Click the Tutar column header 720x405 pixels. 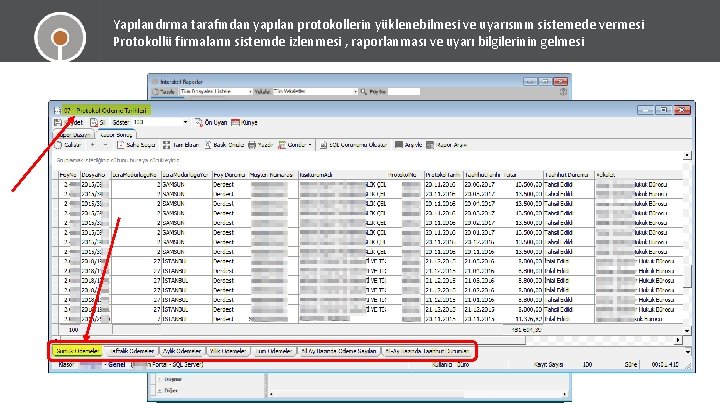click(523, 175)
